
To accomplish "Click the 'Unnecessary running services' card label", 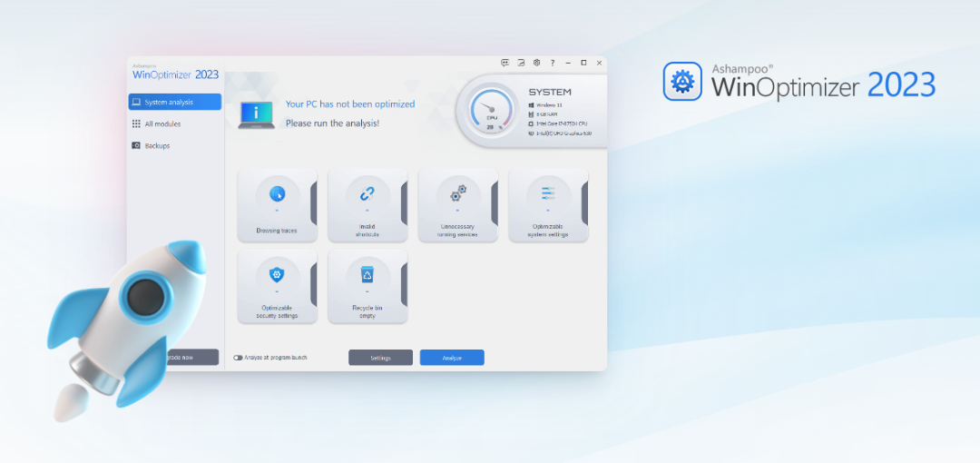I will tap(457, 231).
